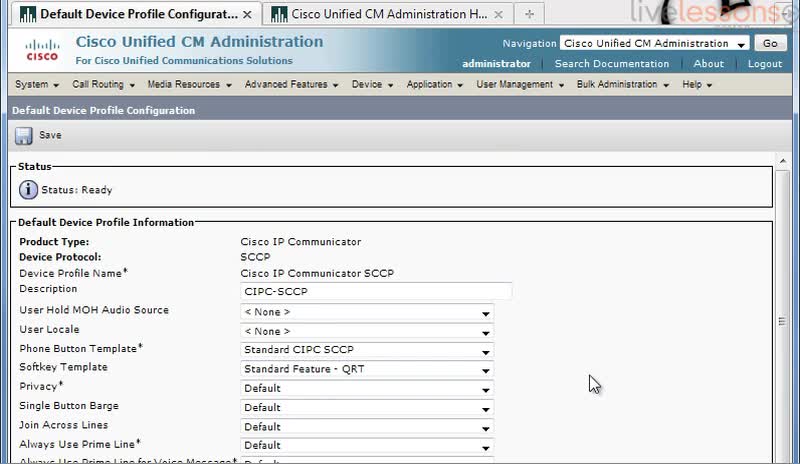
Task: Click the Cisco logo icon
Action: click(42, 51)
